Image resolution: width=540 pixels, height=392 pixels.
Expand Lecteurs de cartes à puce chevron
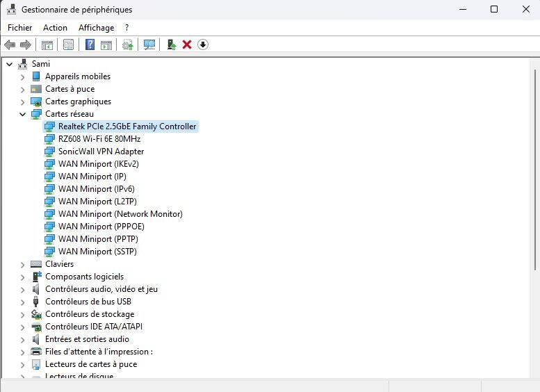point(23,365)
